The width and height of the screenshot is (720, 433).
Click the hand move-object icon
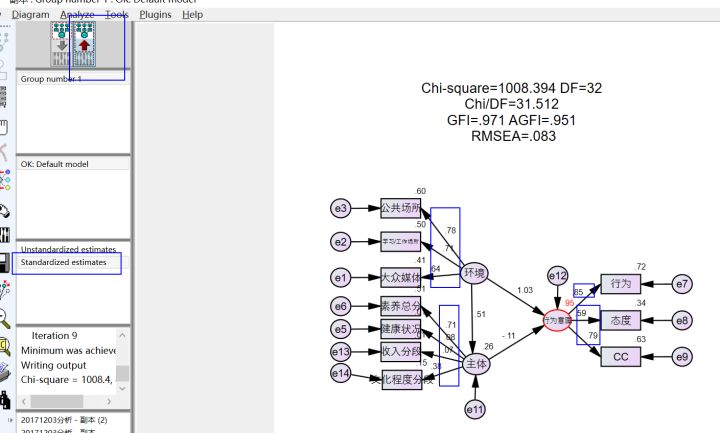click(4, 128)
